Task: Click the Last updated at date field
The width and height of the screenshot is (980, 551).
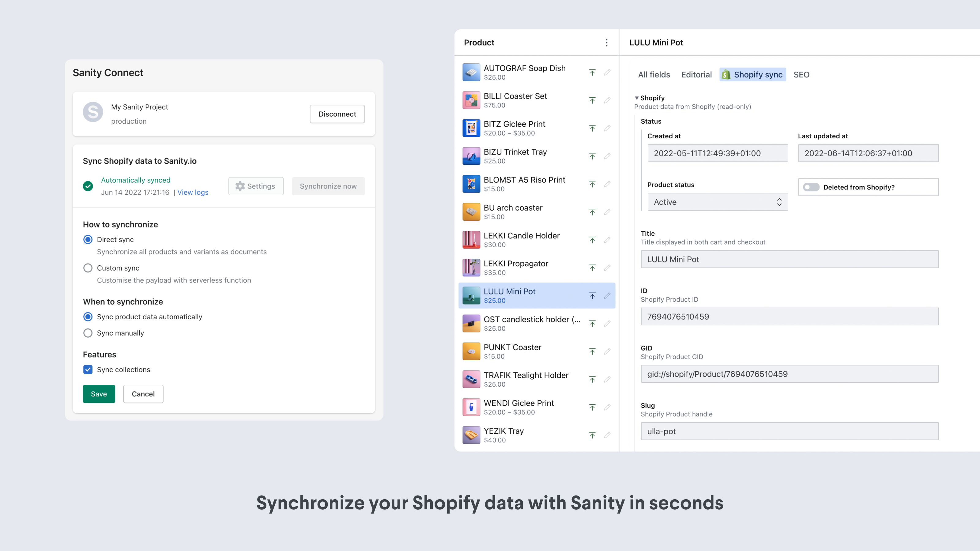Action: 868,153
